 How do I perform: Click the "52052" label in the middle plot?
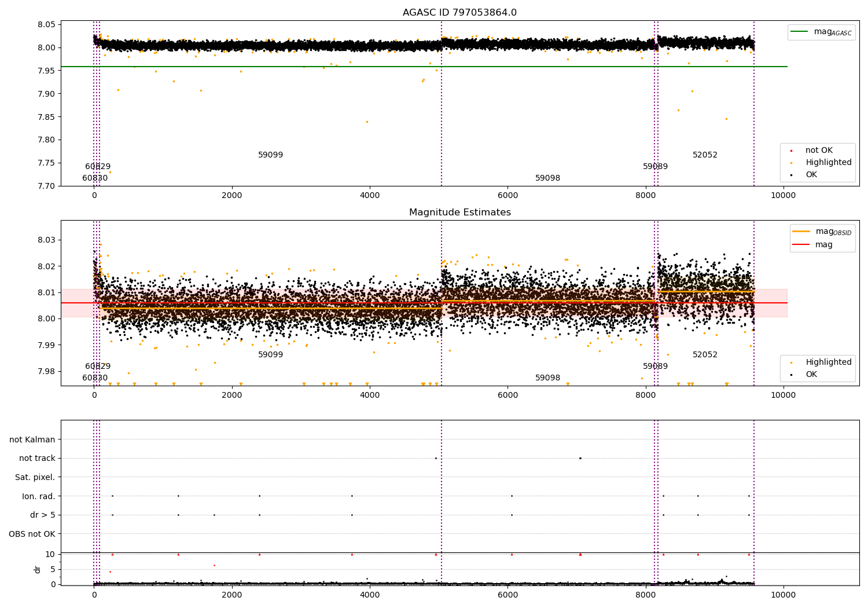705,355
